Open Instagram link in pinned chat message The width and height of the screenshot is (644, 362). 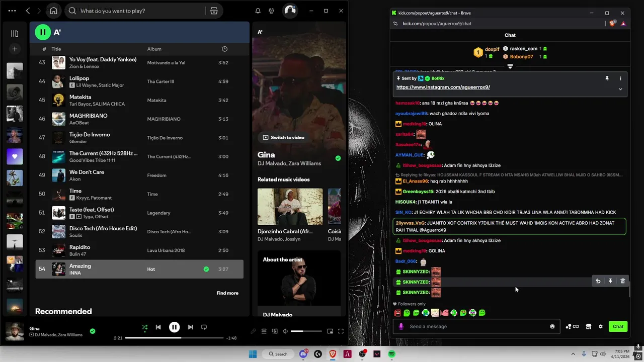[x=443, y=87]
